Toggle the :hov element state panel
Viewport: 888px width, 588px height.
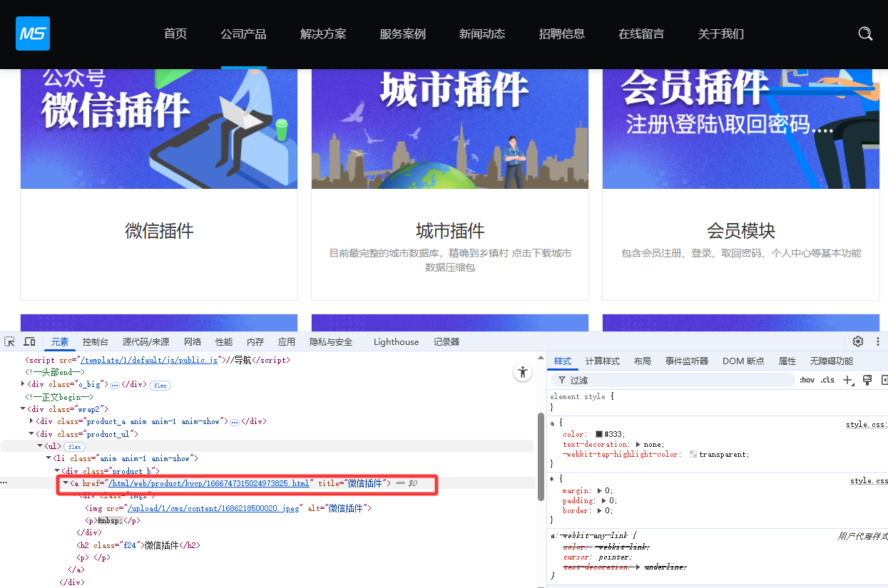pyautogui.click(x=807, y=381)
